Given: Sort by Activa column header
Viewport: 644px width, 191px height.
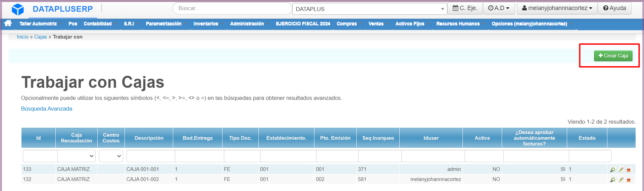Looking at the screenshot, I should point(482,138).
